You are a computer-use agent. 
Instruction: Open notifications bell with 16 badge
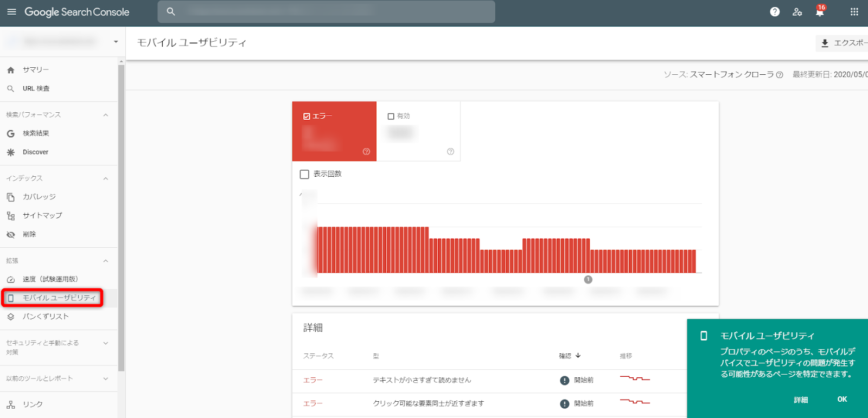click(820, 11)
